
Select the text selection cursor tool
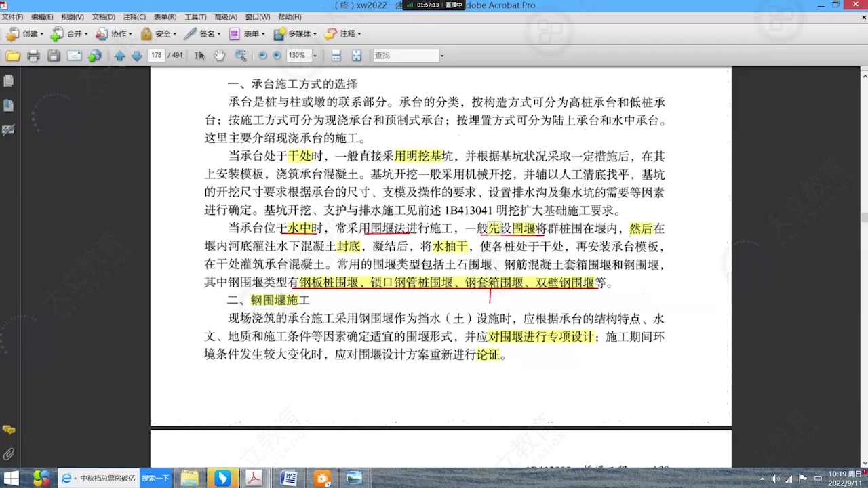(x=199, y=56)
